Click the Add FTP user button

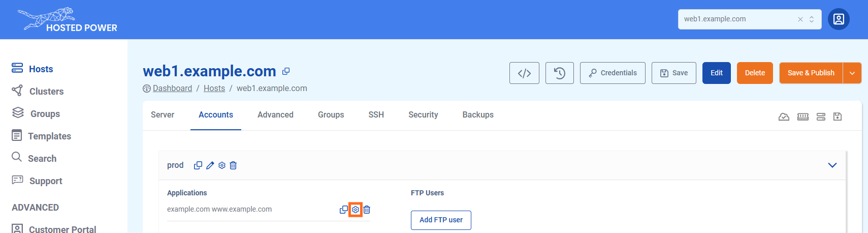[440, 220]
